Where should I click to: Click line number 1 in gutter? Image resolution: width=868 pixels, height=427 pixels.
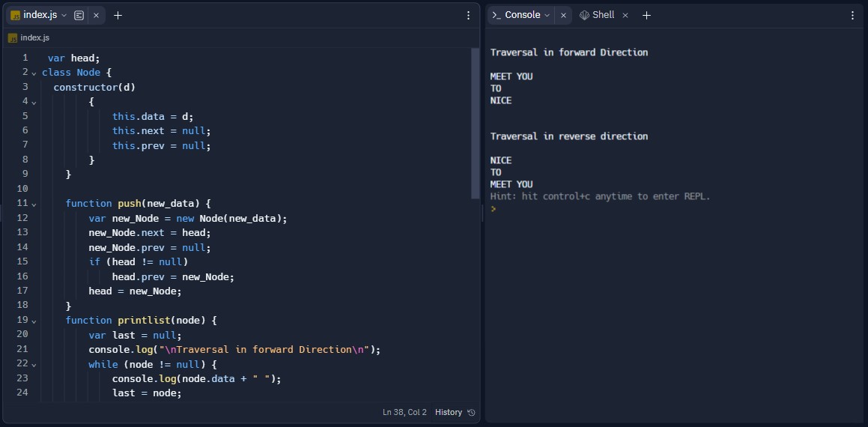click(x=25, y=58)
